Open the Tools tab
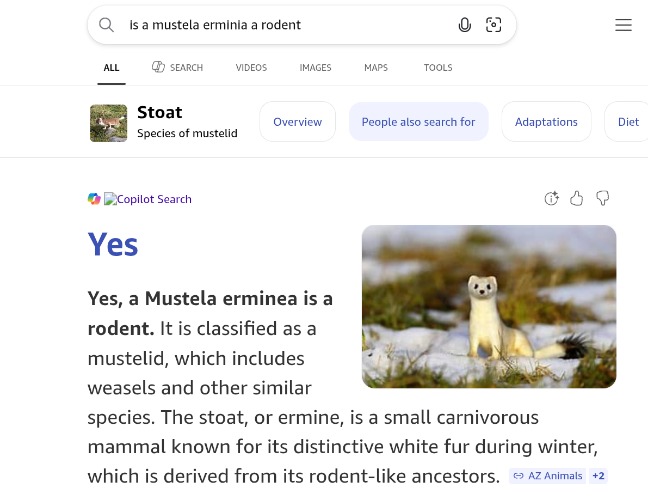648x500 pixels. [438, 68]
